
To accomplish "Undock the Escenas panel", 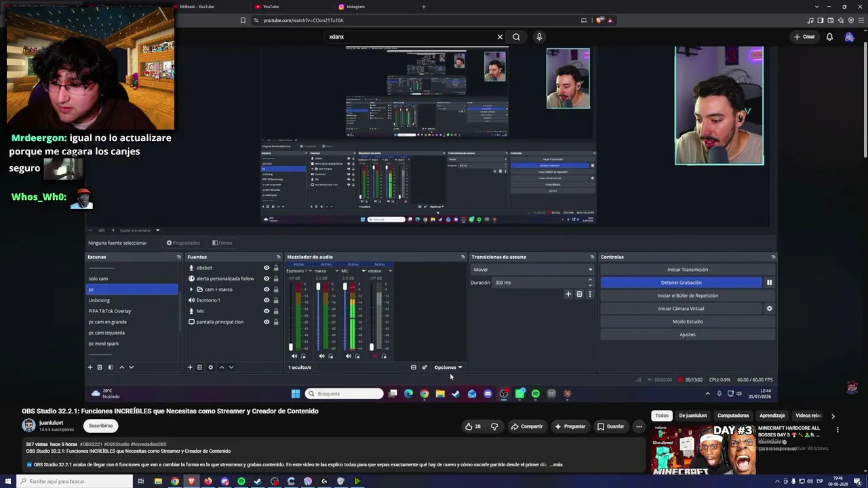I will coord(179,257).
